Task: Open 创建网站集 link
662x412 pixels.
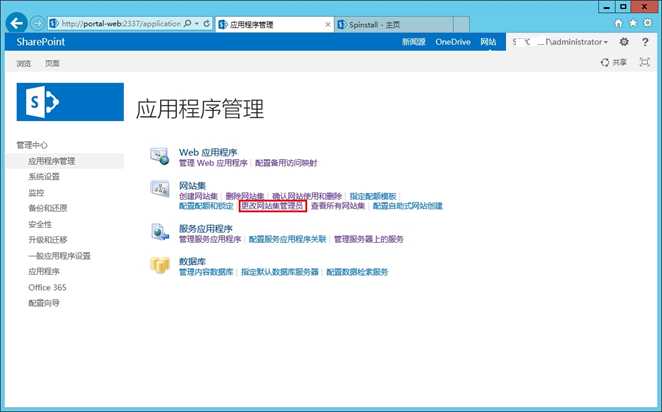Action: [198, 196]
